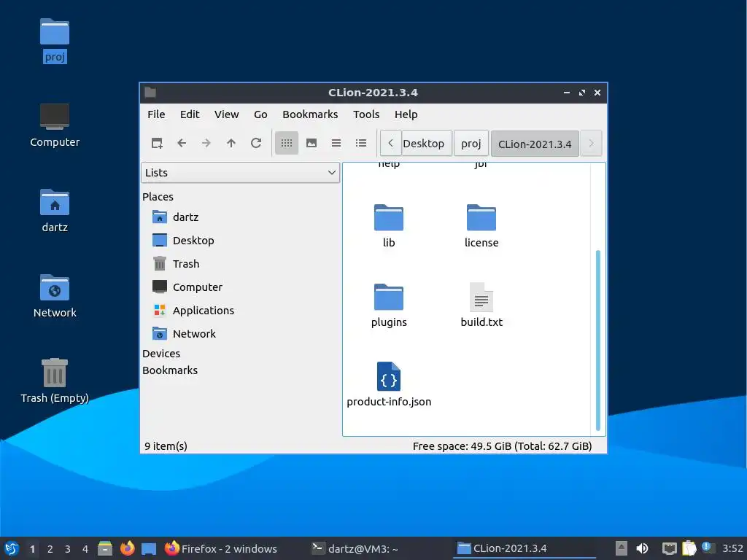Image resolution: width=747 pixels, height=560 pixels.
Task: Open clipboard manager tray icon
Action: click(689, 548)
